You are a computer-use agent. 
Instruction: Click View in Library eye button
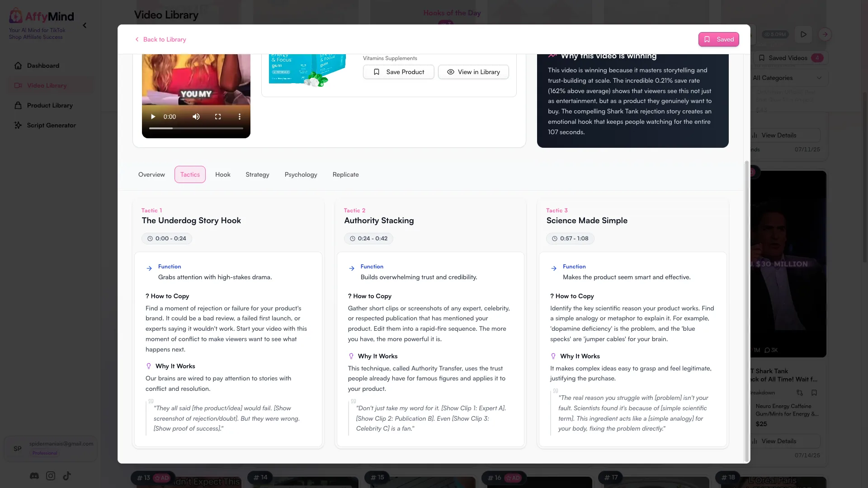[473, 72]
